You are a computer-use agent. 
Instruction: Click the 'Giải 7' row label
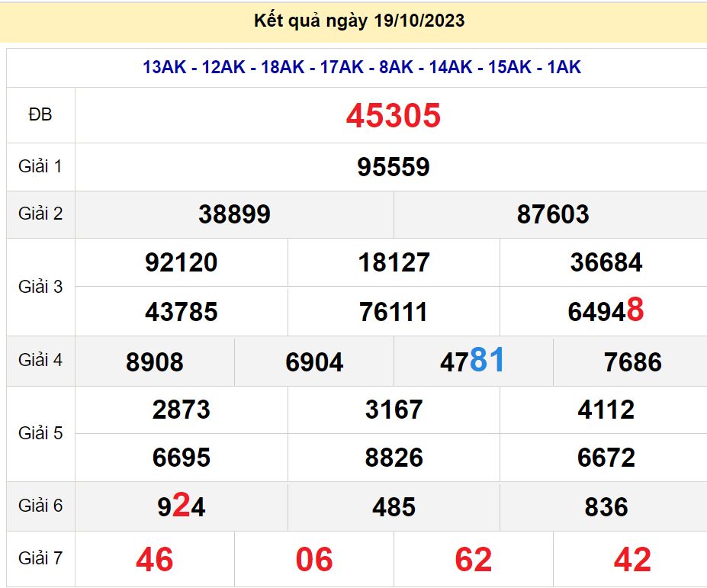point(40,559)
